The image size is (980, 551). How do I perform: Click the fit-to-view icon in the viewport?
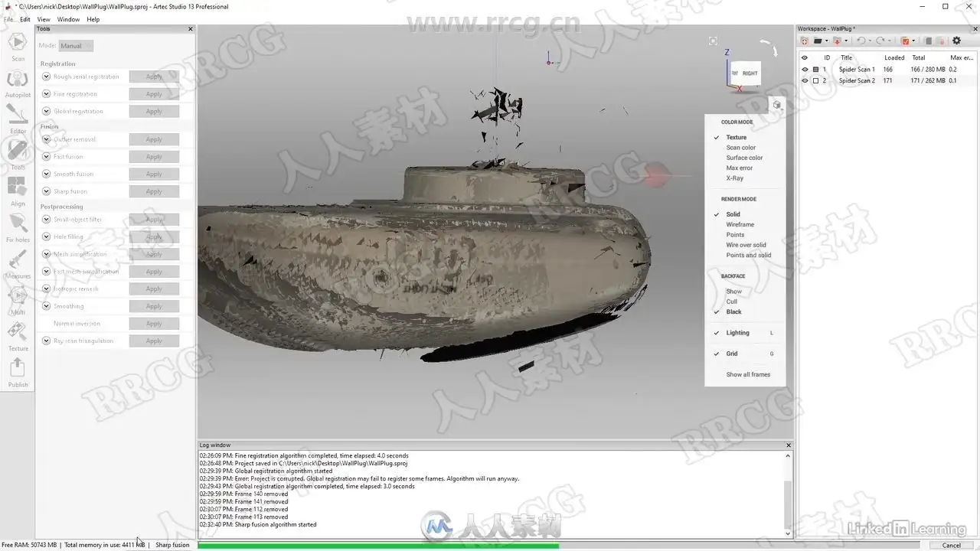click(714, 41)
